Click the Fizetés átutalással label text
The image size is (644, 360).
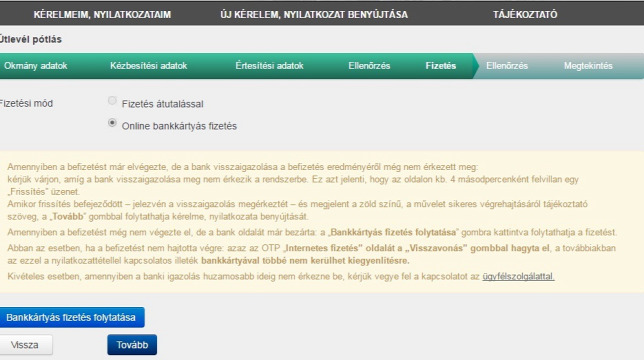pyautogui.click(x=162, y=104)
